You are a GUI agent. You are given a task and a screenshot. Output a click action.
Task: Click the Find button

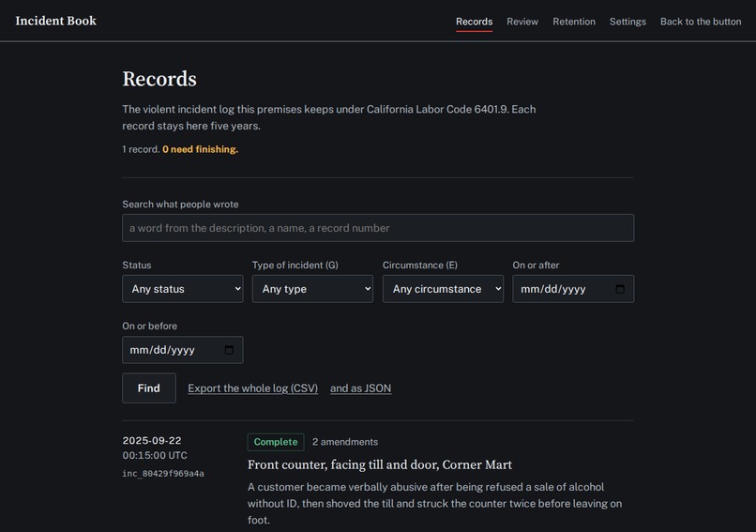[149, 388]
